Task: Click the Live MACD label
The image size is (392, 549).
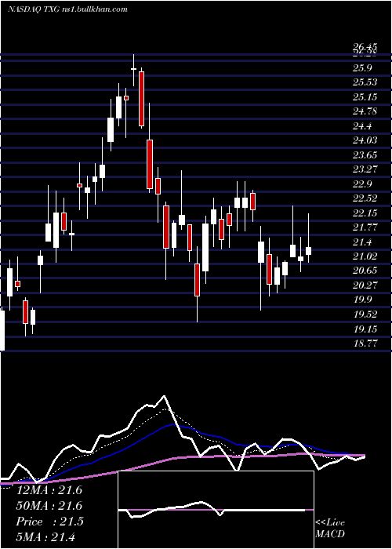Action: click(x=330, y=528)
